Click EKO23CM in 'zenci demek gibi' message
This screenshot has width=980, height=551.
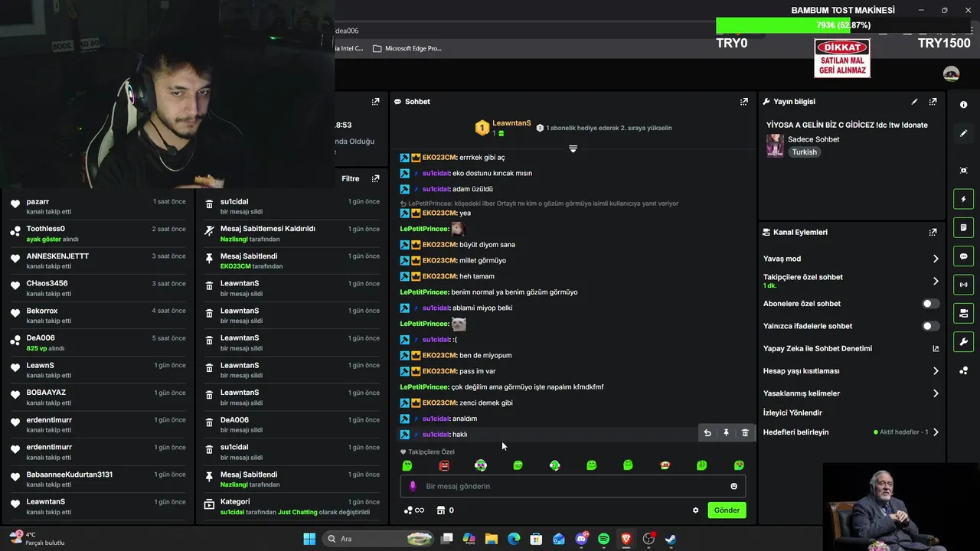coord(439,403)
